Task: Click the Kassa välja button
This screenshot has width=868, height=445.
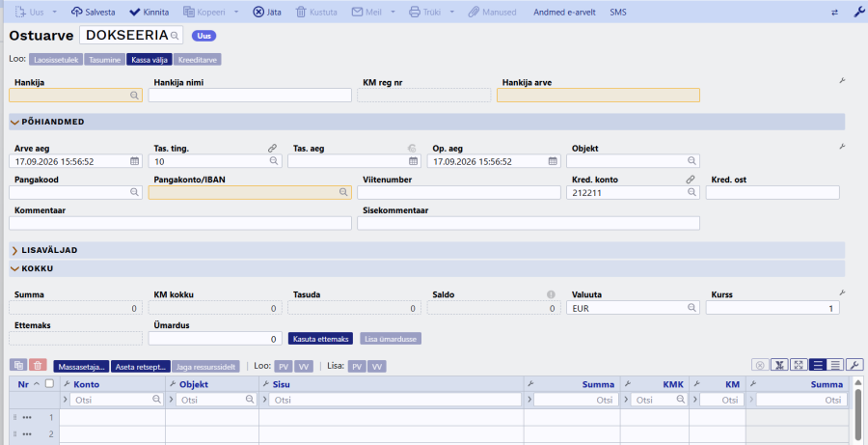Action: click(x=149, y=59)
